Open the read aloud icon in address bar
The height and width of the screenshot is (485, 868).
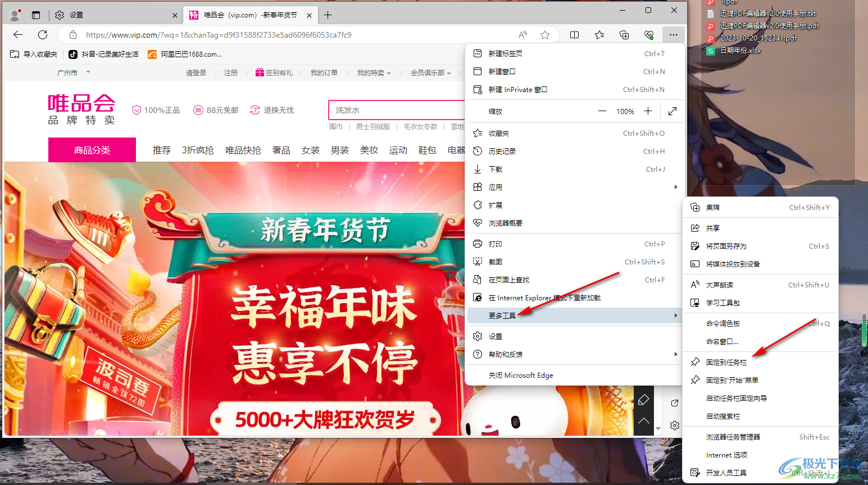pos(522,35)
